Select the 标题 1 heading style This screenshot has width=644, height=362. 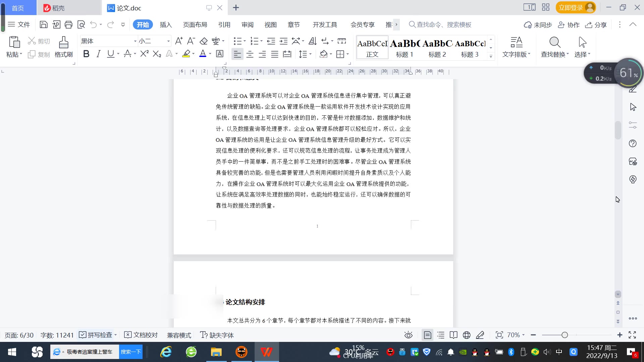(x=405, y=48)
